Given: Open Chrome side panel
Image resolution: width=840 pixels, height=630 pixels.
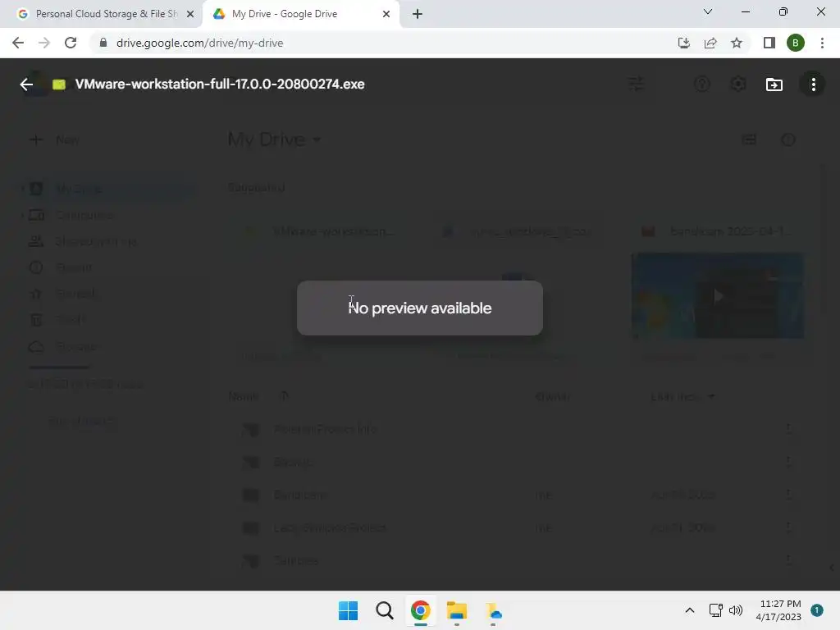Looking at the screenshot, I should 769,43.
